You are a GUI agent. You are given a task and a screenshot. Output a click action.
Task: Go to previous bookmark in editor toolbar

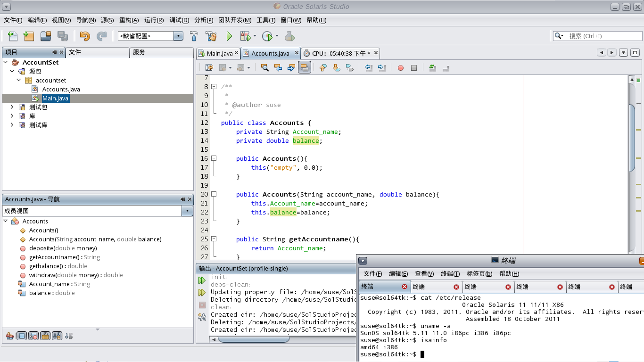323,68
